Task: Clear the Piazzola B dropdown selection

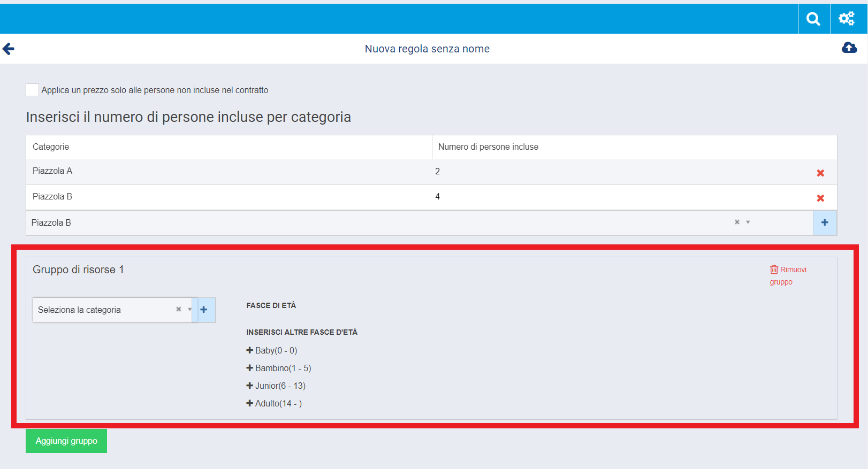Action: tap(737, 222)
